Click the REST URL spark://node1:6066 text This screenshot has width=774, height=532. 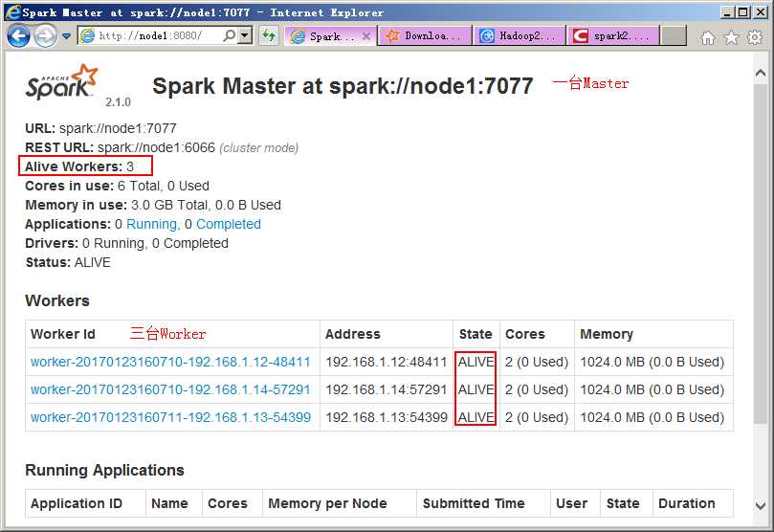[x=120, y=147]
